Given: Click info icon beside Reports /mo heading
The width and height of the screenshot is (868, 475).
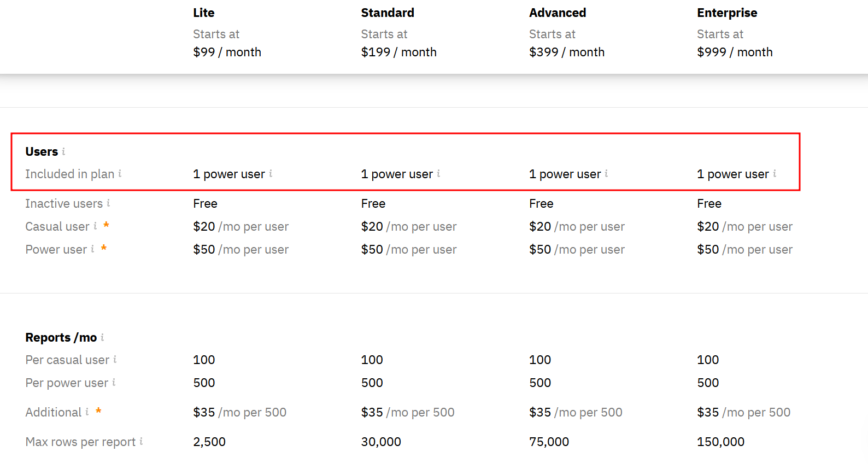Looking at the screenshot, I should 102,337.
